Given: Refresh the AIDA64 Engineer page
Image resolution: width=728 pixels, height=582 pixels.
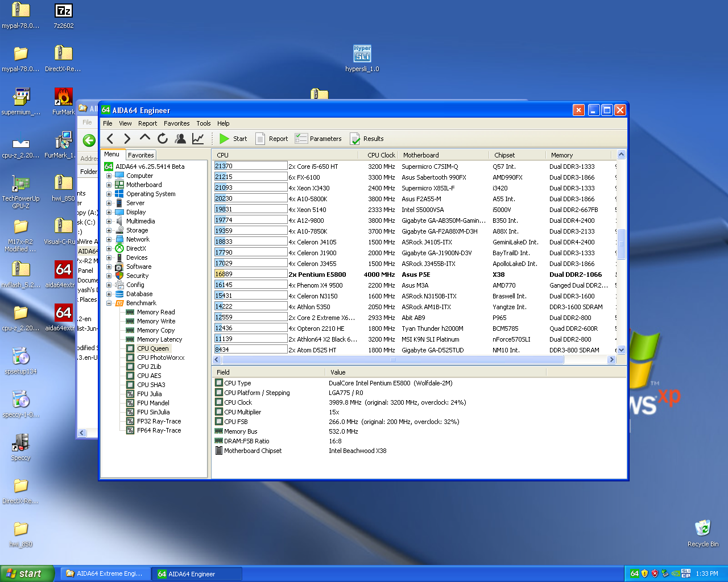Looking at the screenshot, I should coord(163,139).
